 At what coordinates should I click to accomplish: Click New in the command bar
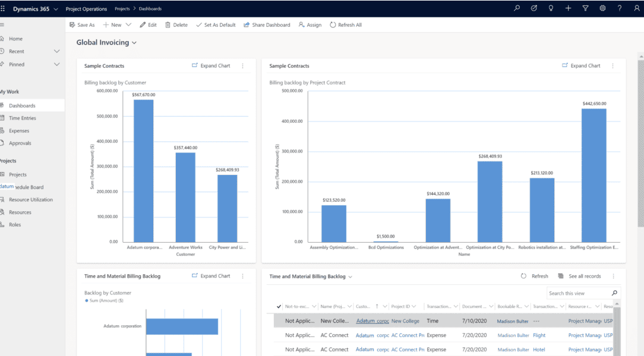click(x=112, y=25)
